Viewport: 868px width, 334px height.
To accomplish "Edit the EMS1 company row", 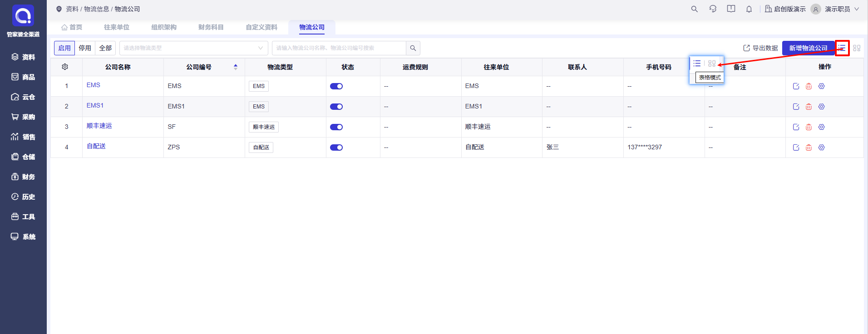I will (796, 107).
